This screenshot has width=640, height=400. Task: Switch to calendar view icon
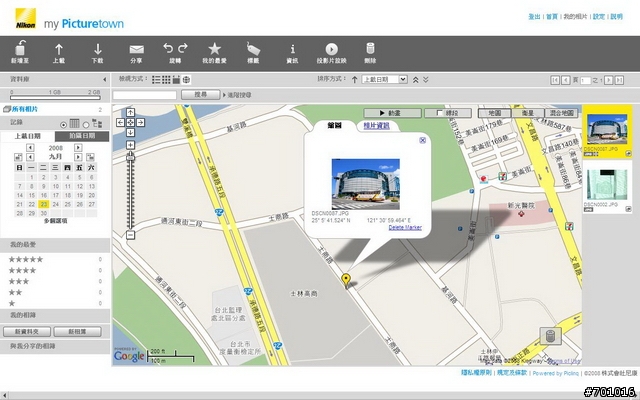[x=176, y=80]
